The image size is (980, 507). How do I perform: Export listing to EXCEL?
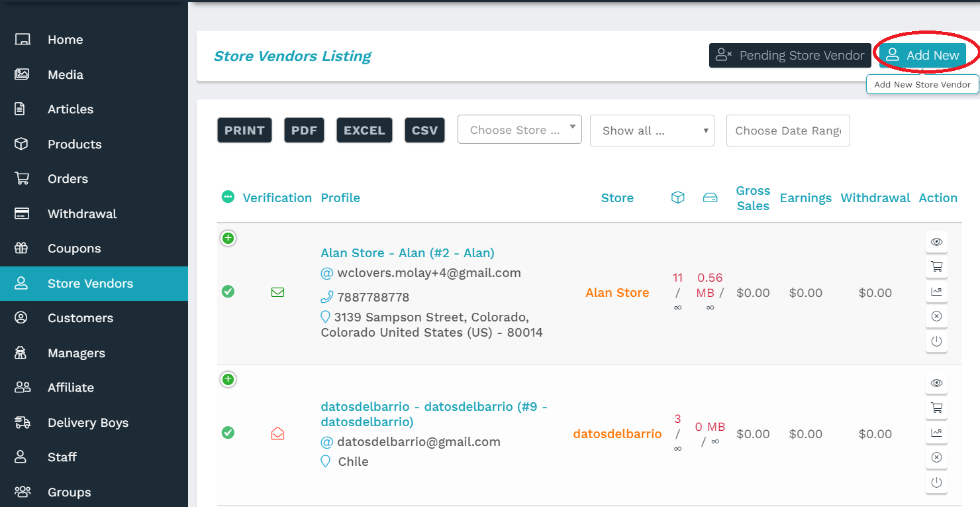[364, 130]
